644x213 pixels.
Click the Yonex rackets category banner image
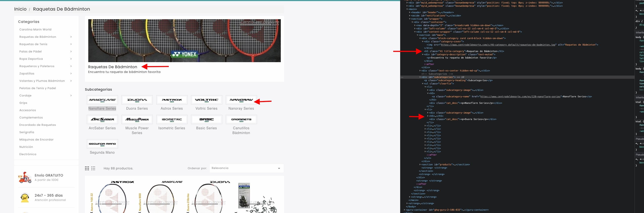(x=184, y=41)
